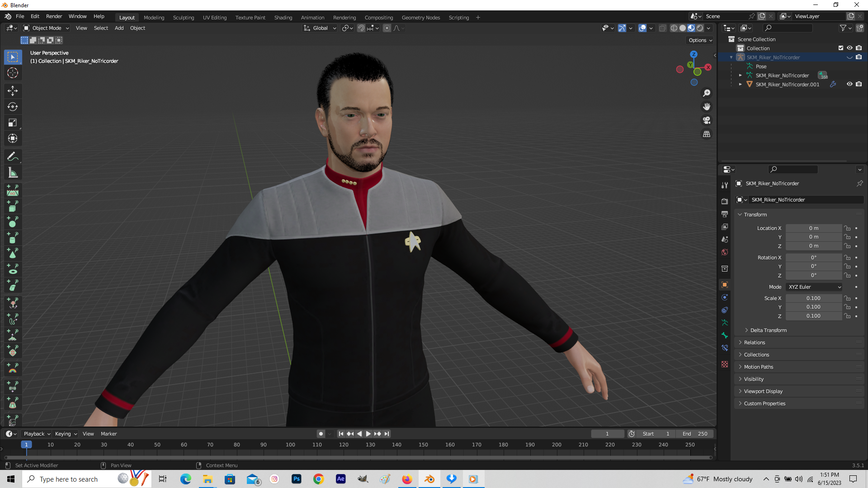This screenshot has height=488, width=868.
Task: Expand the Delta Transform section
Action: [x=767, y=330]
